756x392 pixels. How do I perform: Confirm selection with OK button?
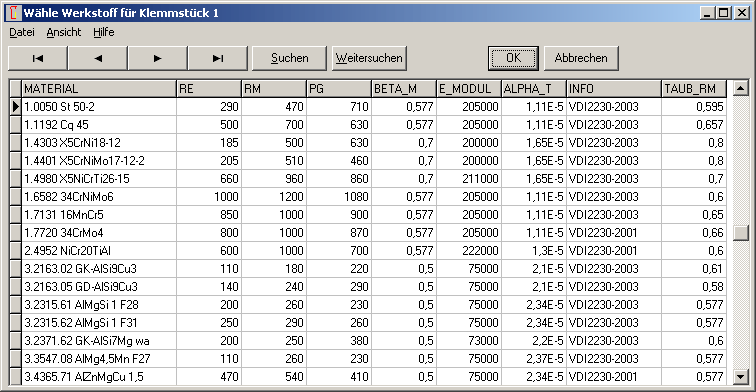(x=513, y=58)
